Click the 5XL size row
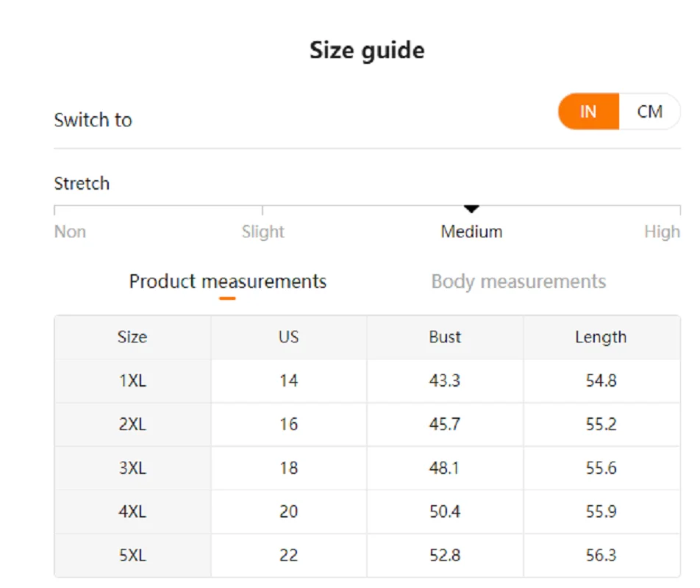This screenshot has height=588, width=700. coord(132,555)
